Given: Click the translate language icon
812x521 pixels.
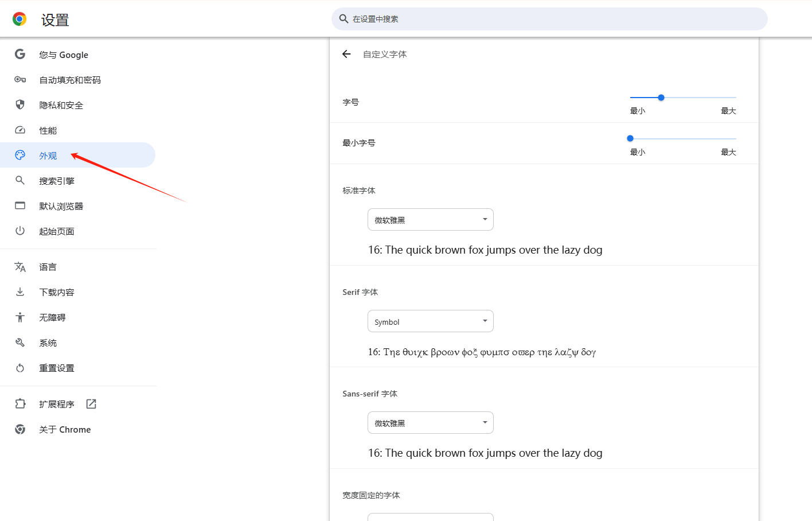Looking at the screenshot, I should point(20,267).
